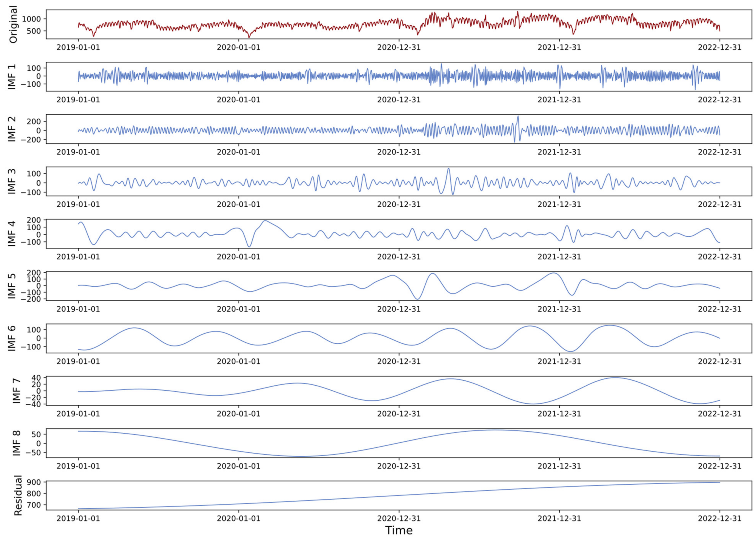Screen dimensions: 756x541
Task: Click the IMF 8 axis label
Action: coord(17,443)
